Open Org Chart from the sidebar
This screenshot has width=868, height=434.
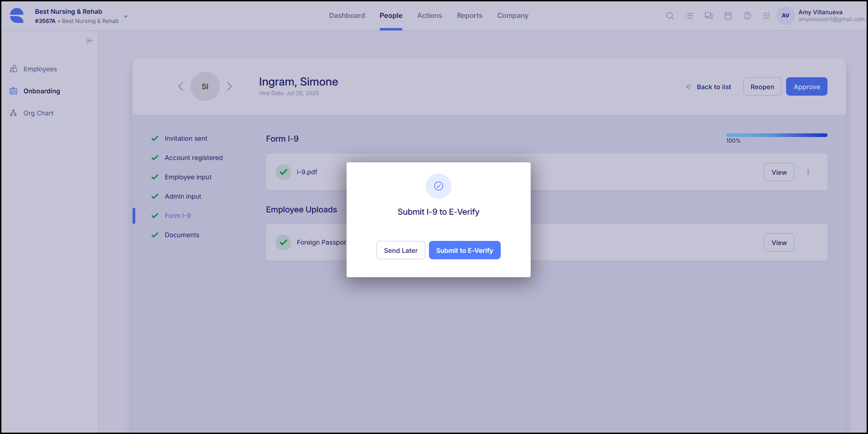39,113
